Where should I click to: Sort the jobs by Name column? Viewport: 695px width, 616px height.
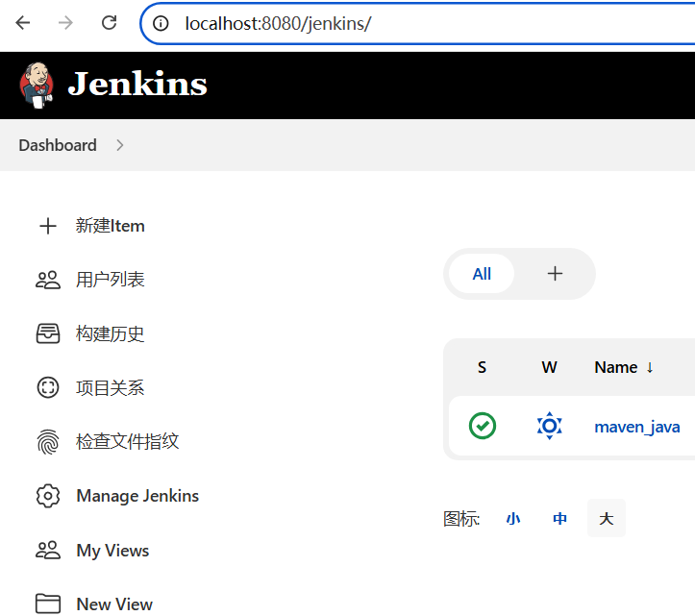click(x=615, y=367)
